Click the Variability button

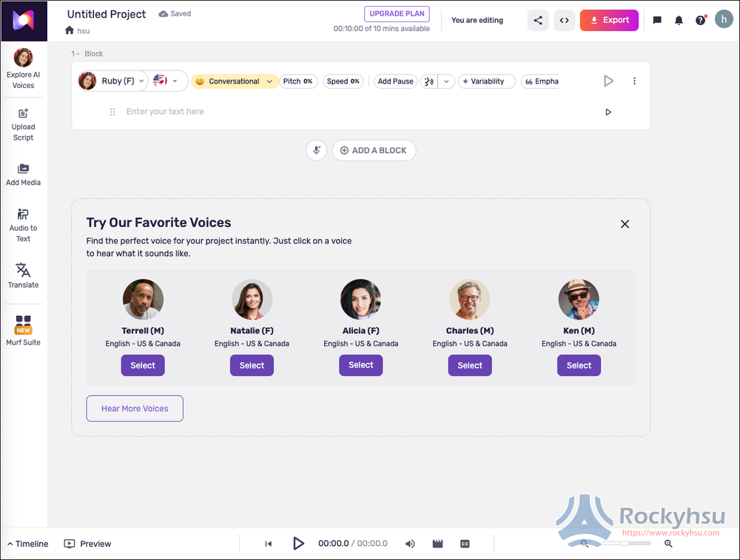coord(487,81)
